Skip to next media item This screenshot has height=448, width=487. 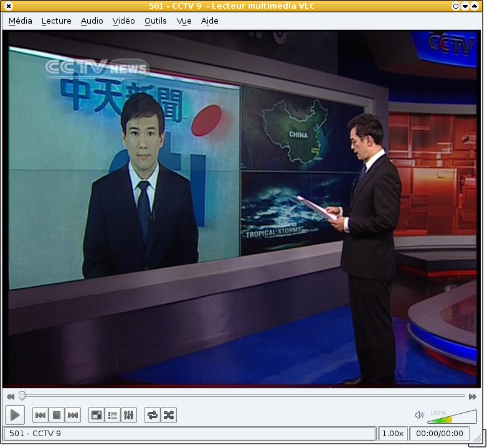[73, 415]
